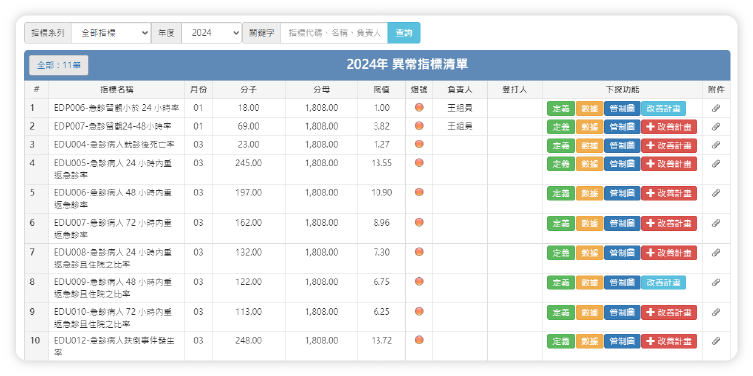Viewport: 753px width, 376px height.
Task: Click red status light for EDP006 row
Action: (419, 108)
